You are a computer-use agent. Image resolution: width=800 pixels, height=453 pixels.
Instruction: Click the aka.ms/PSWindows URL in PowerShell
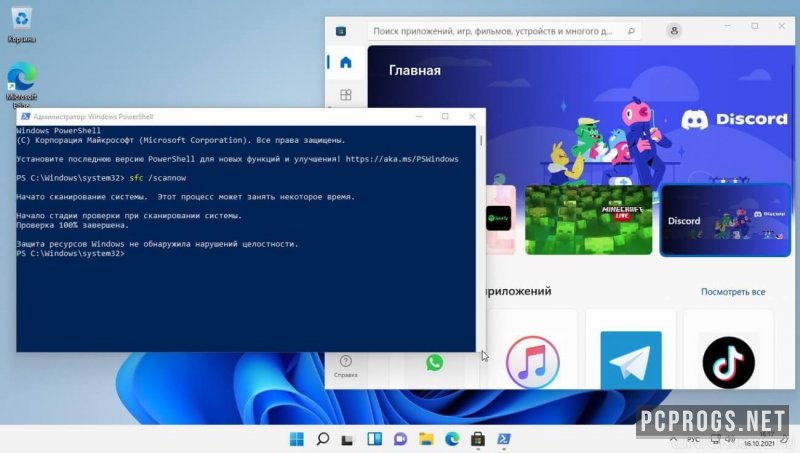(402, 159)
